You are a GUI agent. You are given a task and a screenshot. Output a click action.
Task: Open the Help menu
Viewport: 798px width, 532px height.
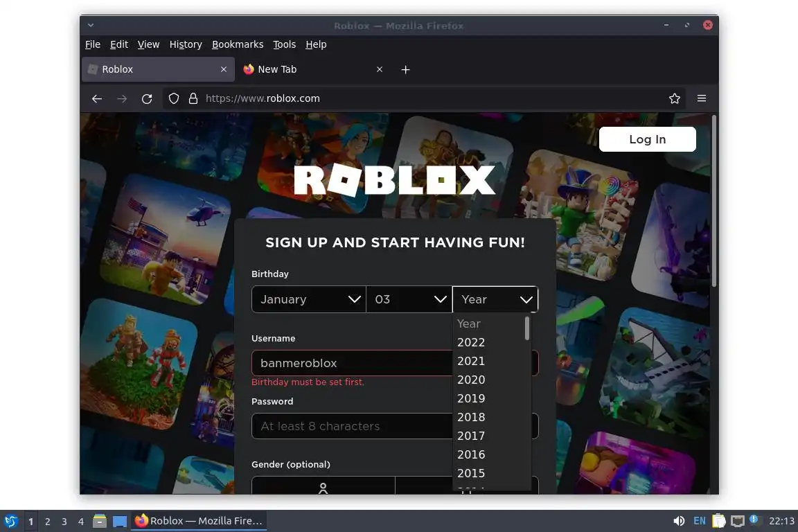point(316,44)
